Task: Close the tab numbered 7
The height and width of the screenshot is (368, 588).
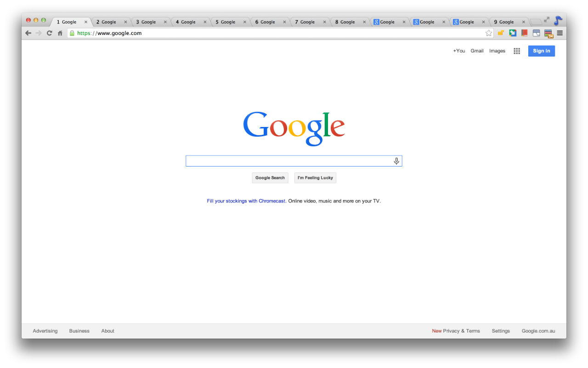Action: coord(324,22)
